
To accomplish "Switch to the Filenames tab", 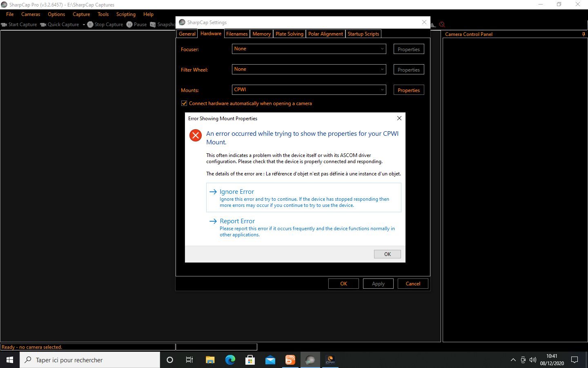I will click(237, 34).
